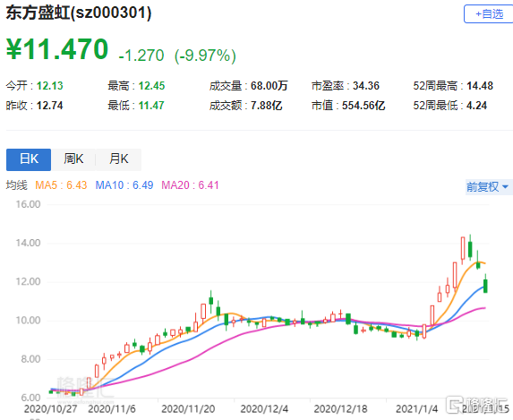Click the MA20 : 6.41 indicator label

tap(190, 185)
